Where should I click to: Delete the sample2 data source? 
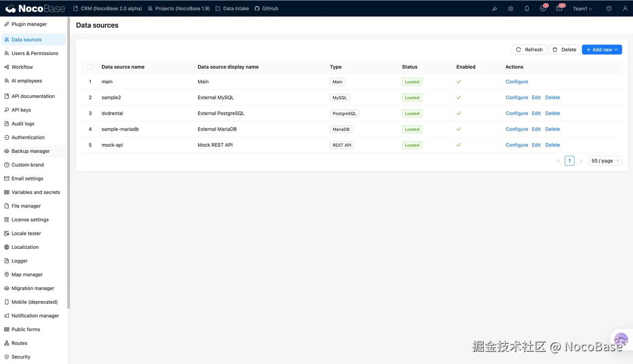tap(552, 97)
